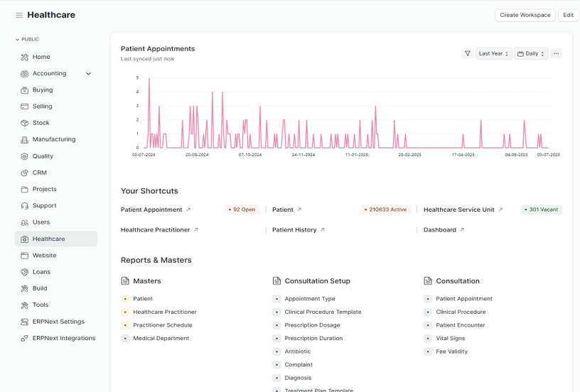Screen dimensions: 580x392
Task: Select the CRM sidebar icon
Action: (25, 173)
